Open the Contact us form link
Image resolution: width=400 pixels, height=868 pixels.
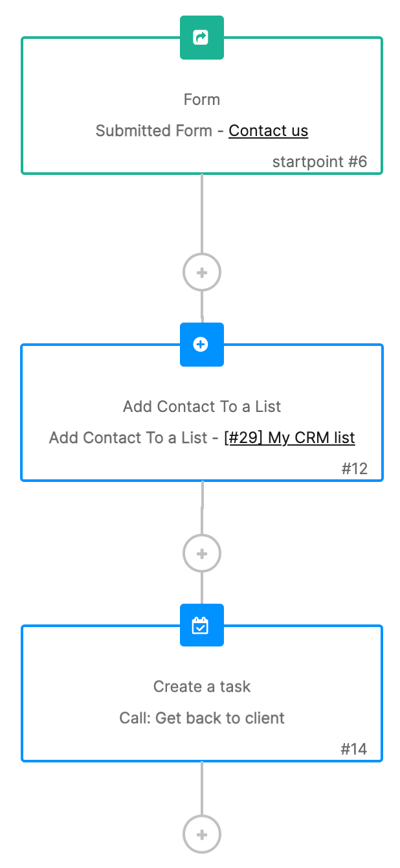268,130
